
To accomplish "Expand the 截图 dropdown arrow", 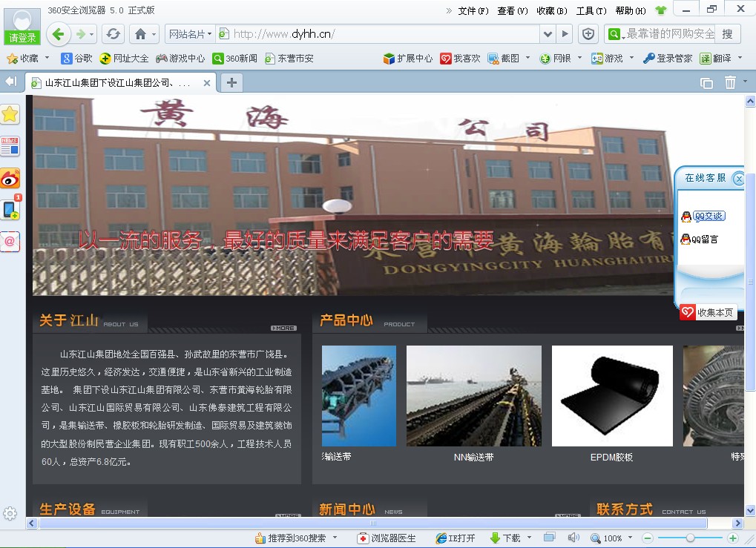I will (x=527, y=58).
